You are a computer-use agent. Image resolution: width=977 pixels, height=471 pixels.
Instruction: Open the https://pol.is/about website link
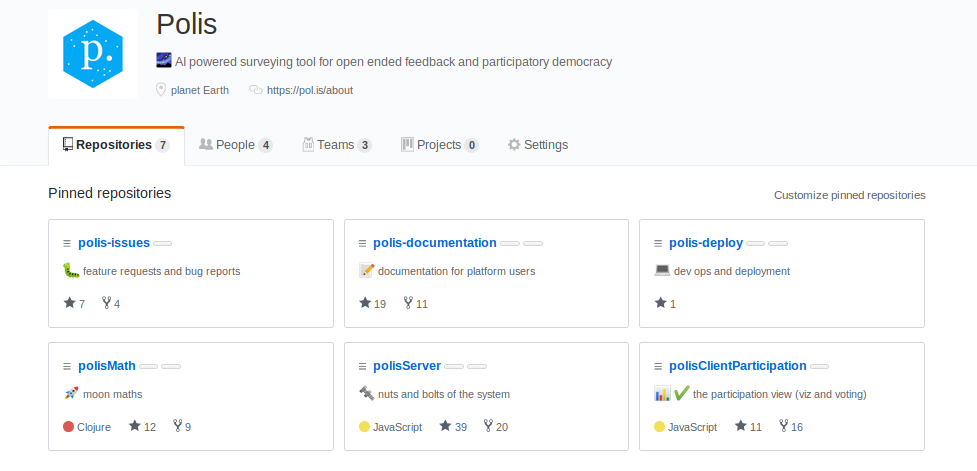tap(310, 90)
